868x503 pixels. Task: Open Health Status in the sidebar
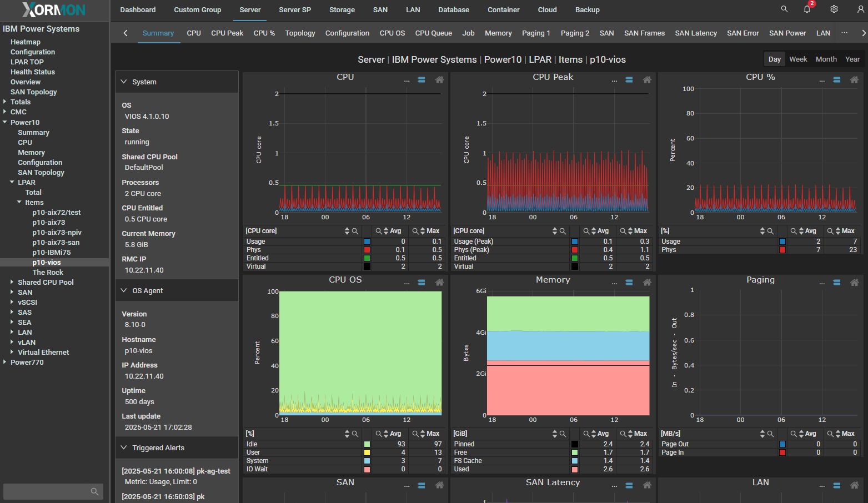pos(32,72)
